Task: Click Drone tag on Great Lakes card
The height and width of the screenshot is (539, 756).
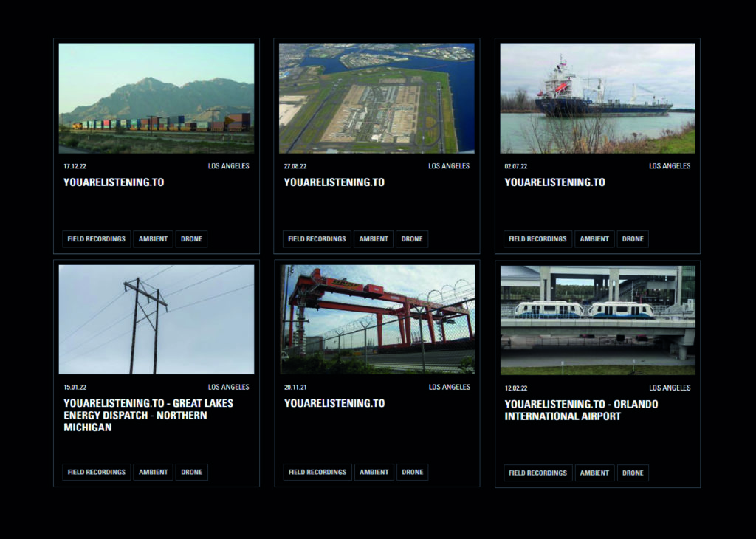Action: click(x=192, y=472)
